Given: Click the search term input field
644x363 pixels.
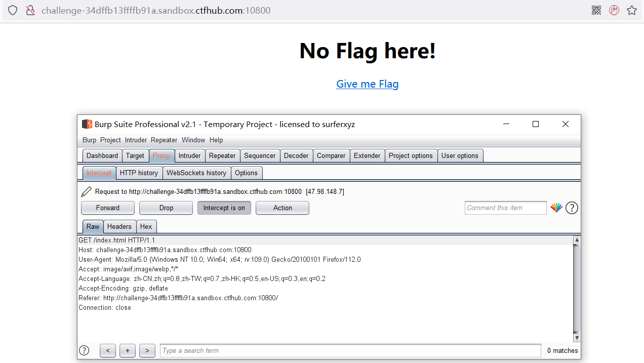Looking at the screenshot, I should [350, 350].
